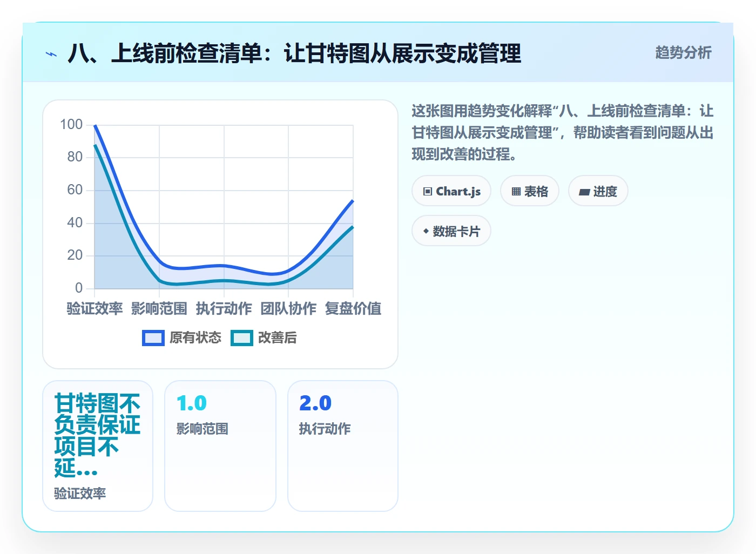Select the 表格 tag
Screen dimensions: 756x554
(x=530, y=191)
